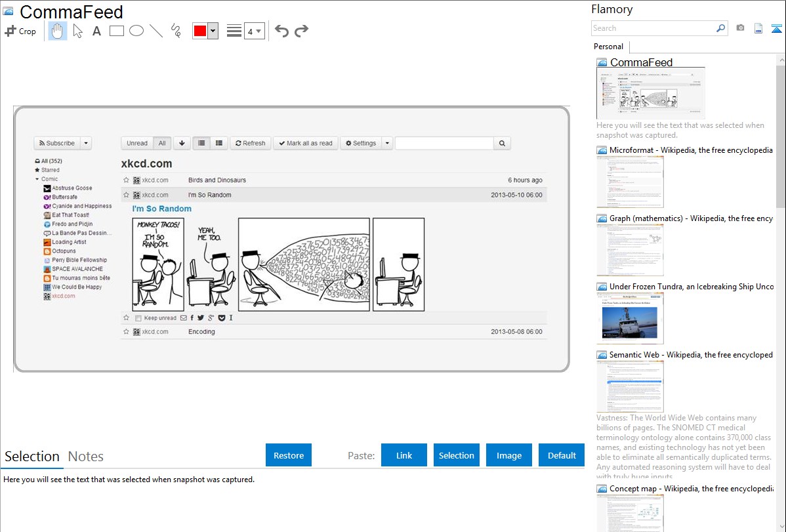Choose the freehand scribble tool
786x532 pixels.
click(x=176, y=31)
